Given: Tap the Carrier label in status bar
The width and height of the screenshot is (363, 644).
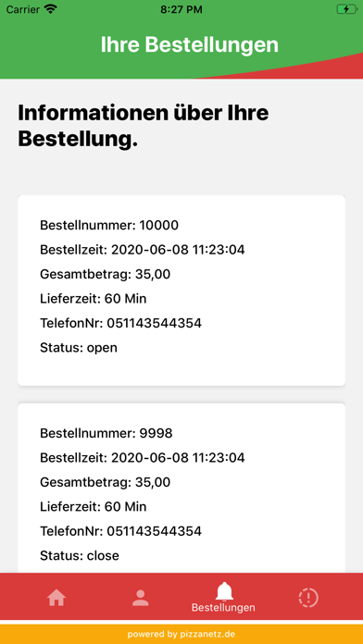Looking at the screenshot, I should 22,9.
